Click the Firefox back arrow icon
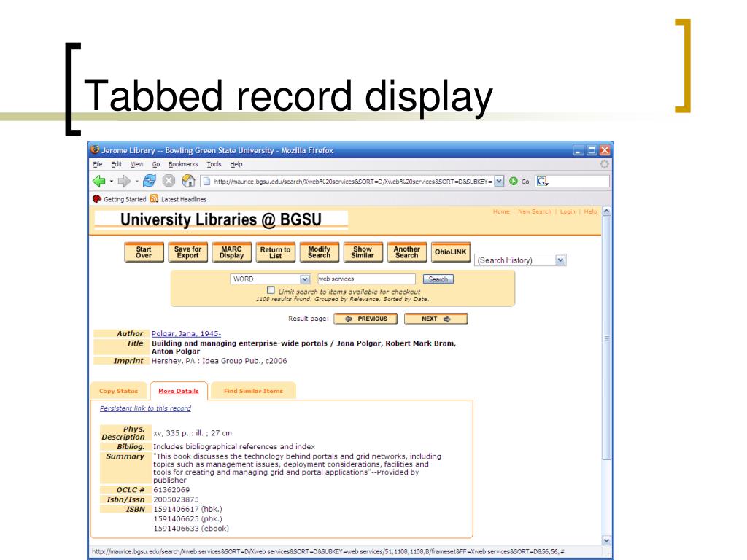 point(99,182)
